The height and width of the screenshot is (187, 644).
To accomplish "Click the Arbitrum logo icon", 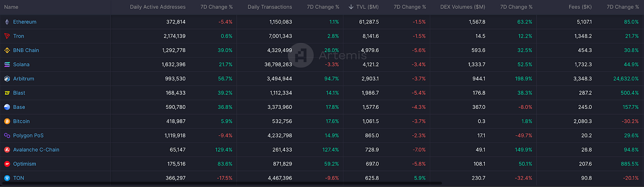I will (x=7, y=79).
